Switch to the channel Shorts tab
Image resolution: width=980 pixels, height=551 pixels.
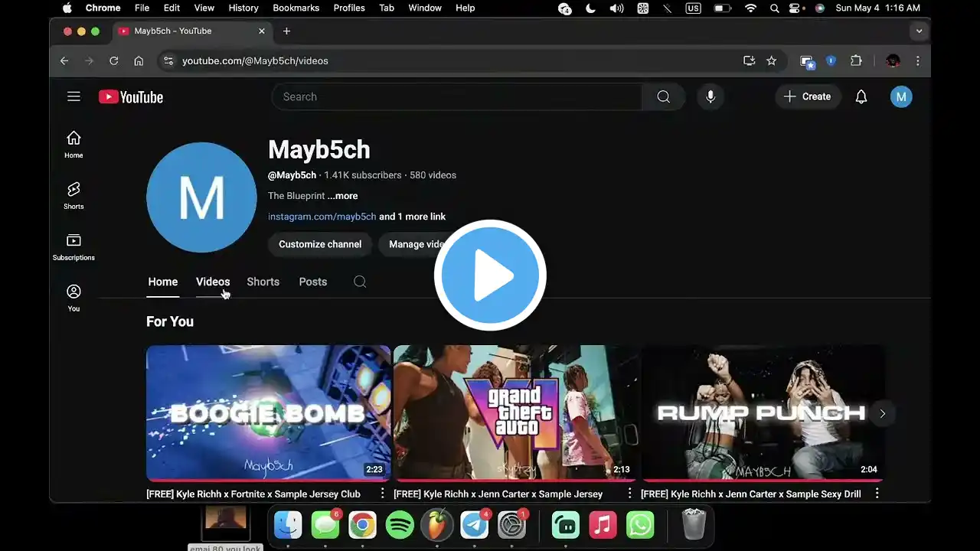click(263, 282)
